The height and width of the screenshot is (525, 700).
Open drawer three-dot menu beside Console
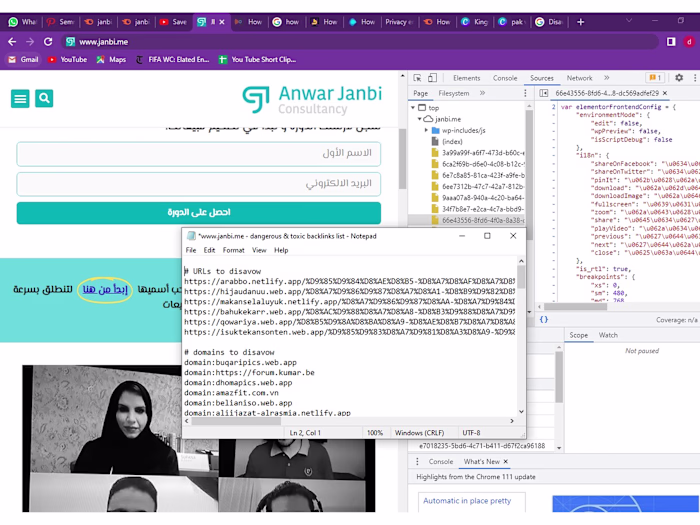417,462
